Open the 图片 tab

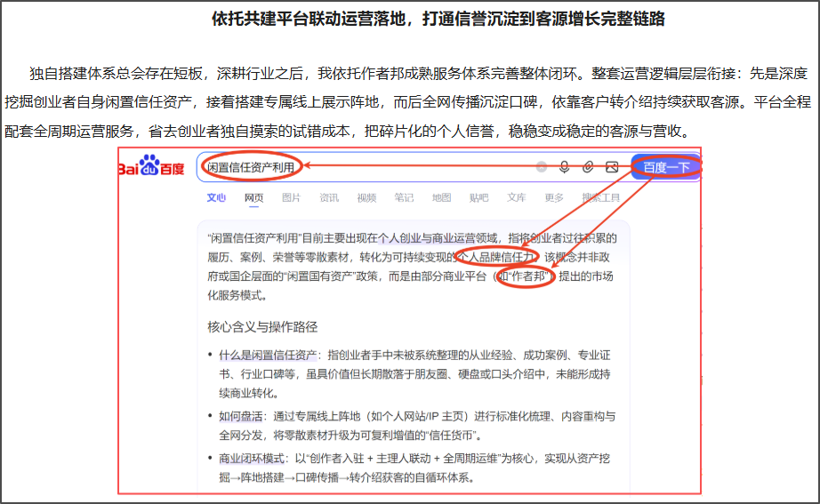coord(292,197)
